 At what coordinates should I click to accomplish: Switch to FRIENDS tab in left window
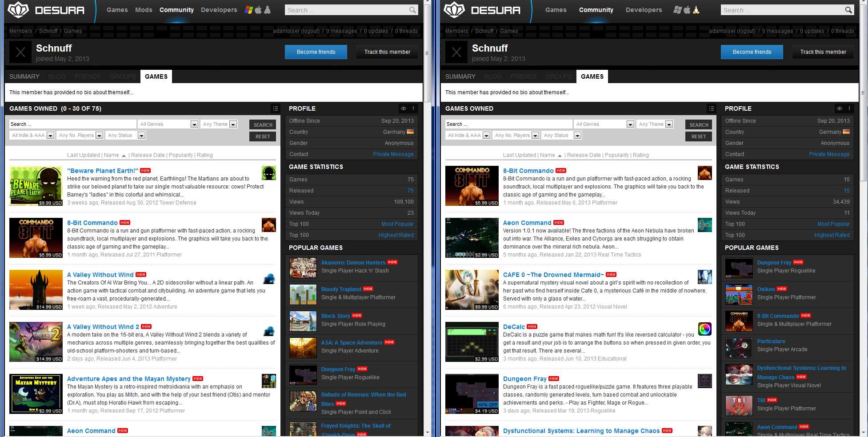pos(88,76)
